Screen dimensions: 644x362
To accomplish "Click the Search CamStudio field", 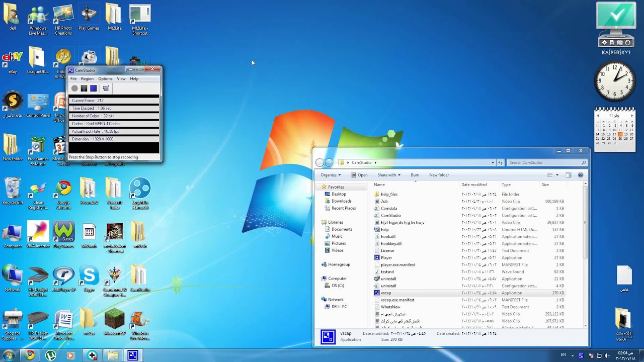I will tap(547, 162).
